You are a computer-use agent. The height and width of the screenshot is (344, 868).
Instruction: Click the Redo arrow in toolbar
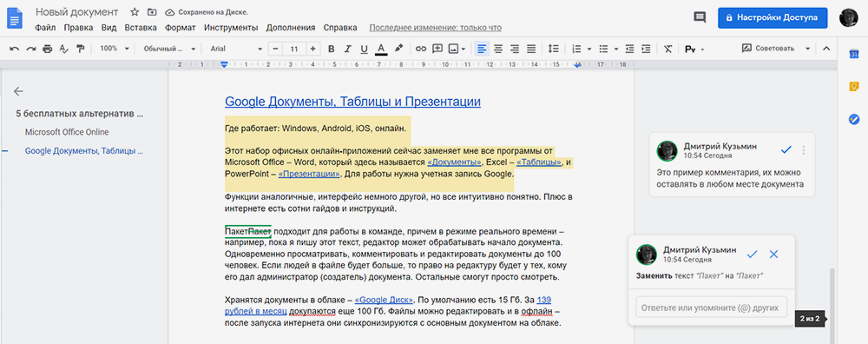click(31, 49)
